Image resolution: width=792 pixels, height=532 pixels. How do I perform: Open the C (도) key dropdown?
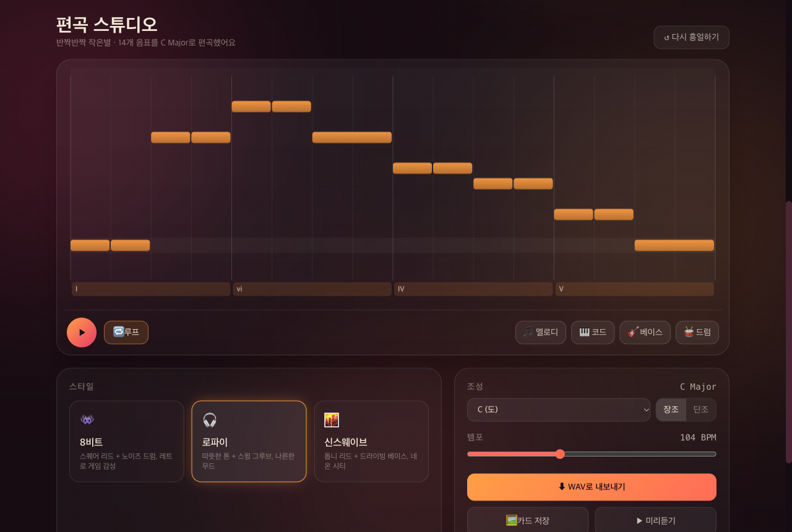(x=559, y=410)
